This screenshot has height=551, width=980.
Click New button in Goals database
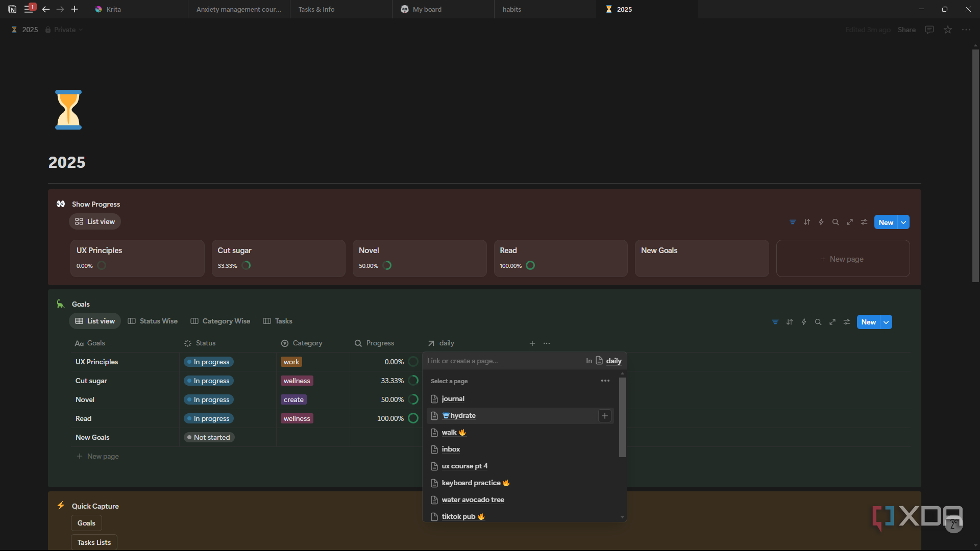[x=868, y=322]
